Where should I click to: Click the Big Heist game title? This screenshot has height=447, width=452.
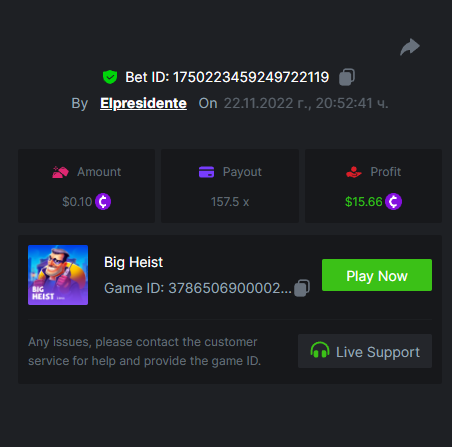tap(133, 262)
